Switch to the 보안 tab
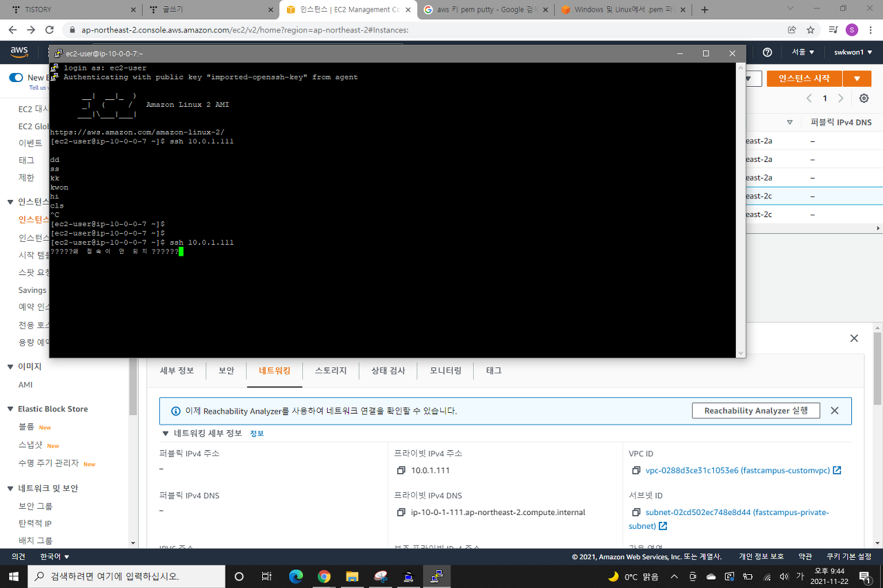883x588 pixels. coord(226,370)
